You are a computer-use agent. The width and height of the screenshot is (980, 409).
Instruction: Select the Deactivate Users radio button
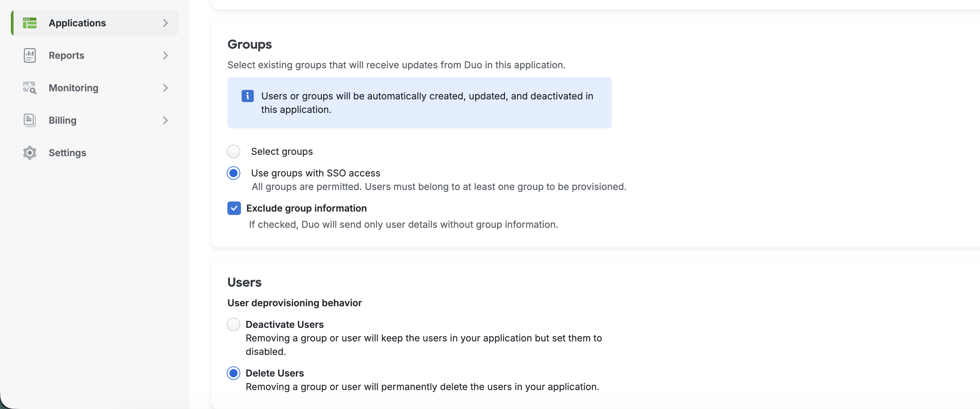(x=233, y=324)
